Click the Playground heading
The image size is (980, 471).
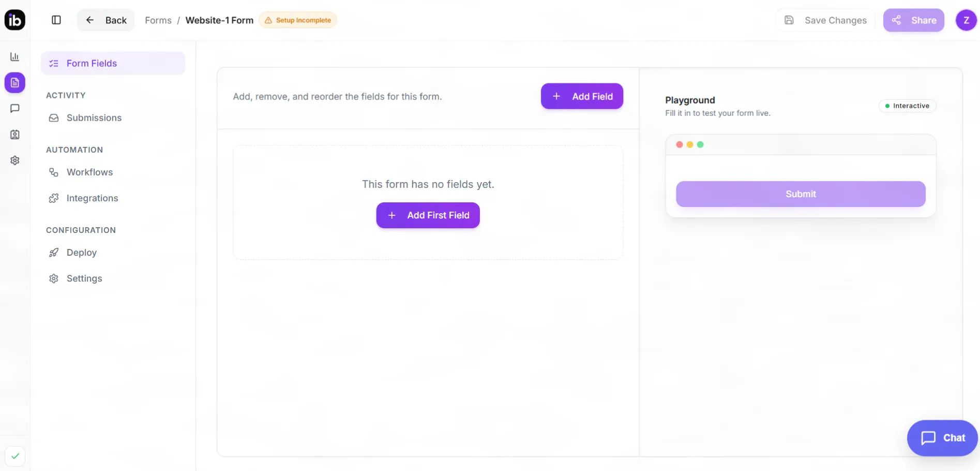pyautogui.click(x=690, y=100)
